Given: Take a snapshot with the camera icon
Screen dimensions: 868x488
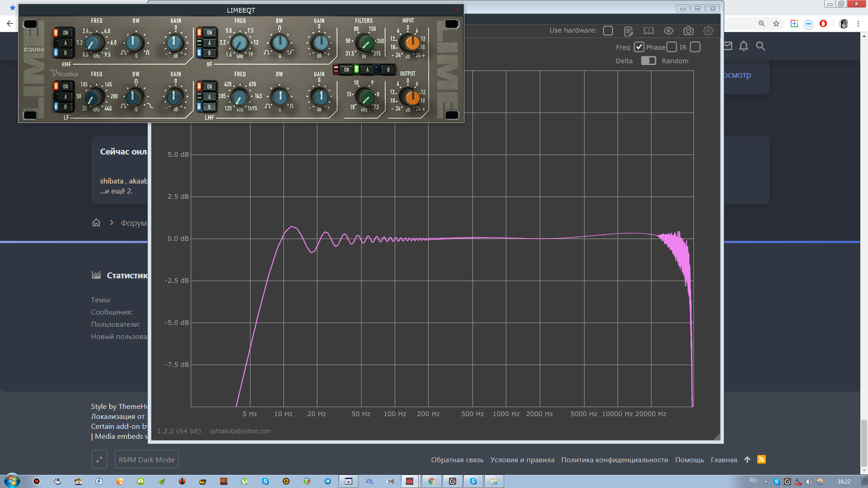Looking at the screenshot, I should 689,31.
